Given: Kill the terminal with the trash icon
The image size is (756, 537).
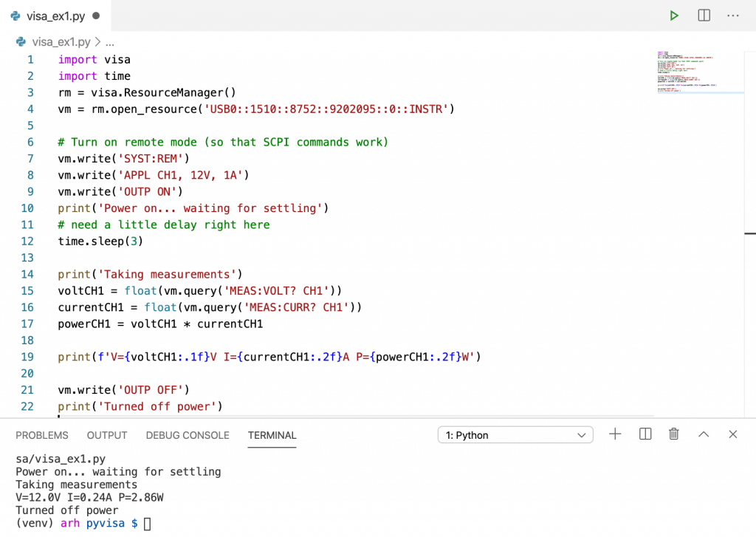Looking at the screenshot, I should click(x=674, y=434).
